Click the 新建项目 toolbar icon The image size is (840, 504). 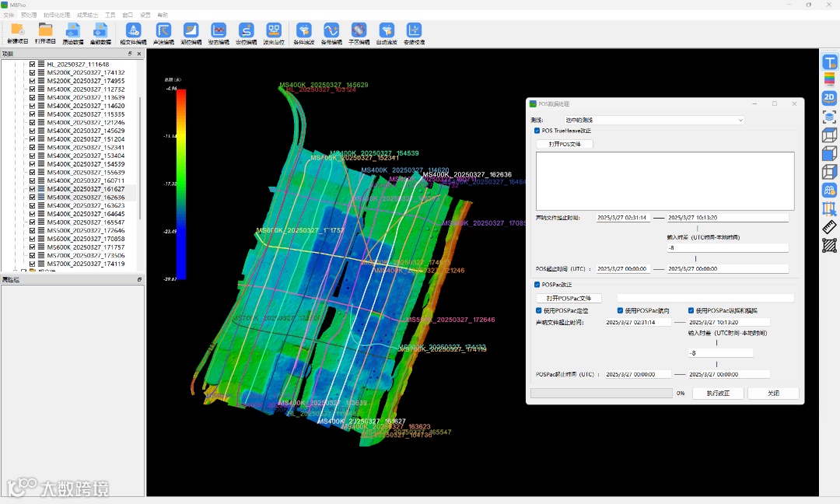tap(18, 33)
